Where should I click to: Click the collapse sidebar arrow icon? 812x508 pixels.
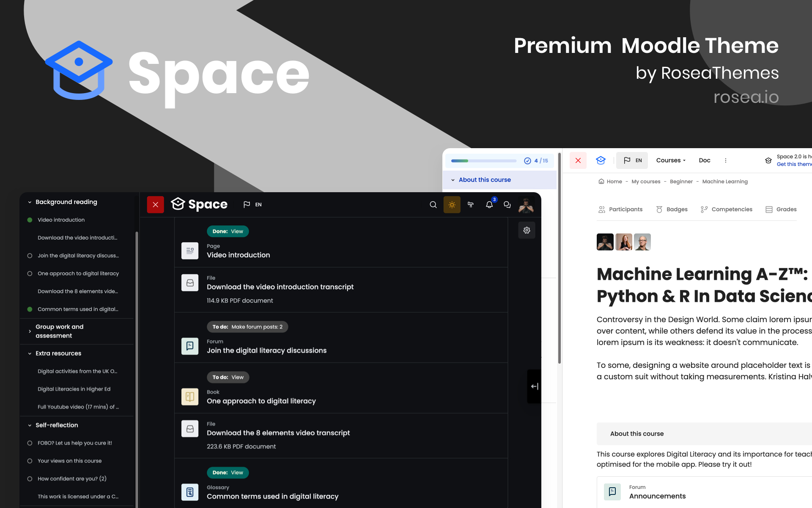(x=535, y=386)
